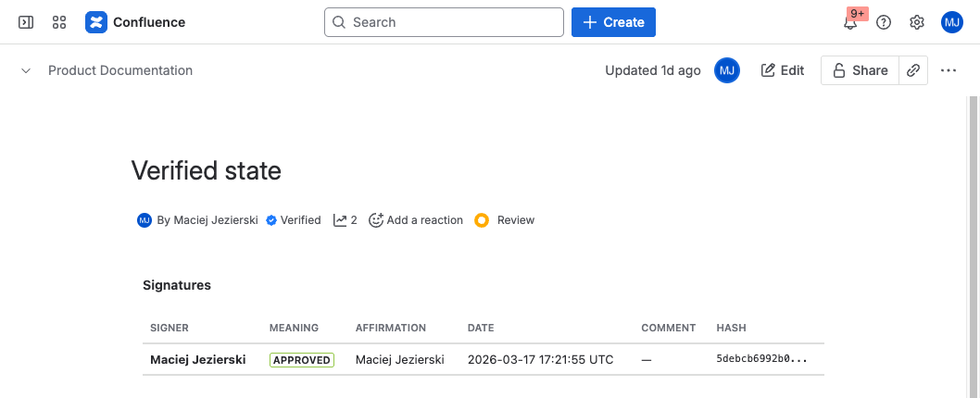Open the app switcher grid icon
Viewport: 980px width, 398px height.
coord(59,22)
